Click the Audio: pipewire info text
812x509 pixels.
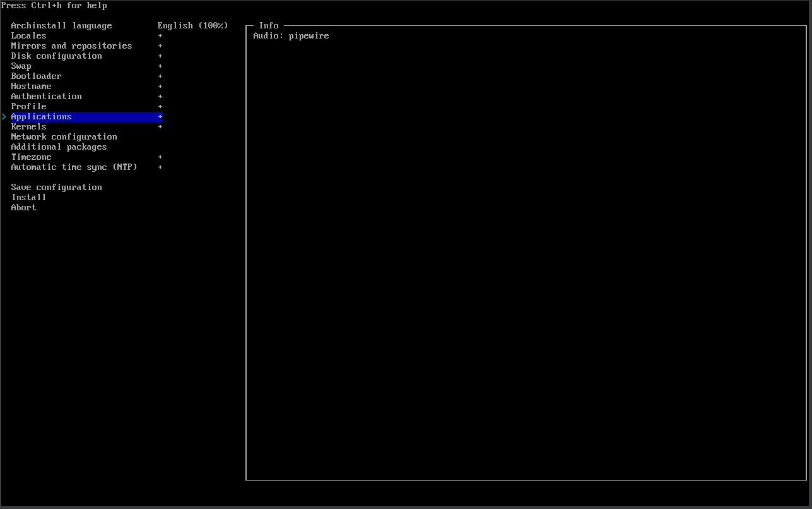click(x=291, y=36)
